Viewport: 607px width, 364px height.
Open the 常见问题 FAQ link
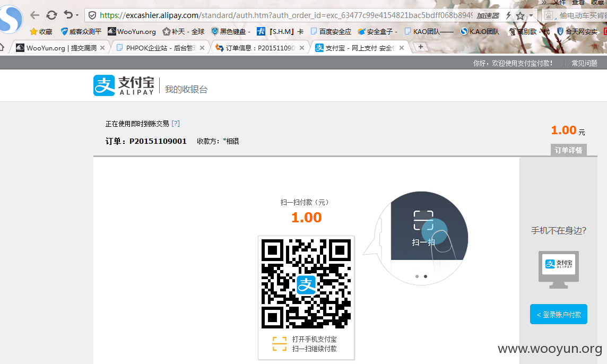coord(584,63)
